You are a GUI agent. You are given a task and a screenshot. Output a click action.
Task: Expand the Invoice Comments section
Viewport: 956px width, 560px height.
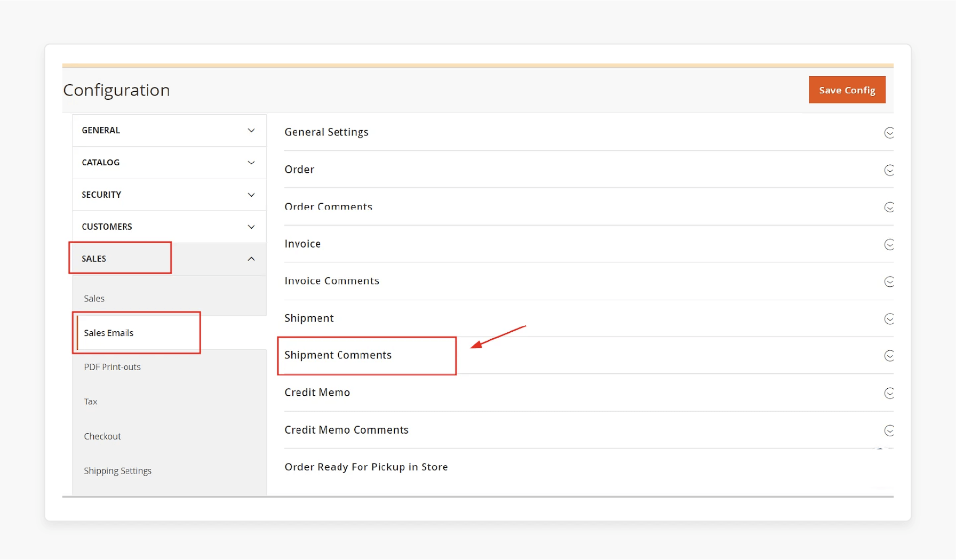point(589,281)
